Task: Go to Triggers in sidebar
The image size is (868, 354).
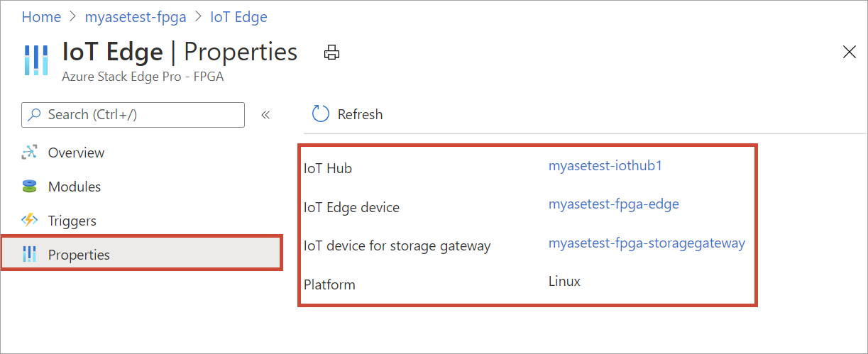Action: [x=72, y=221]
